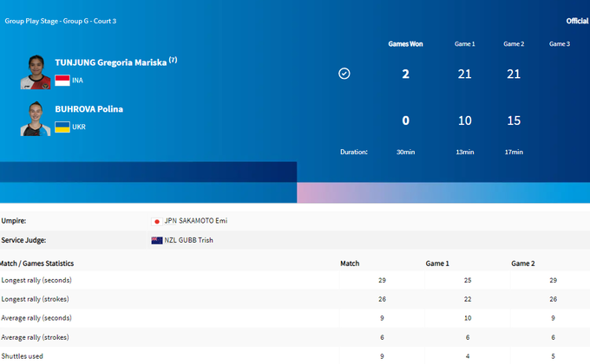Screen dimensions: 590x364
Task: Click the pink-to-blue gradient bar
Action: [442, 192]
